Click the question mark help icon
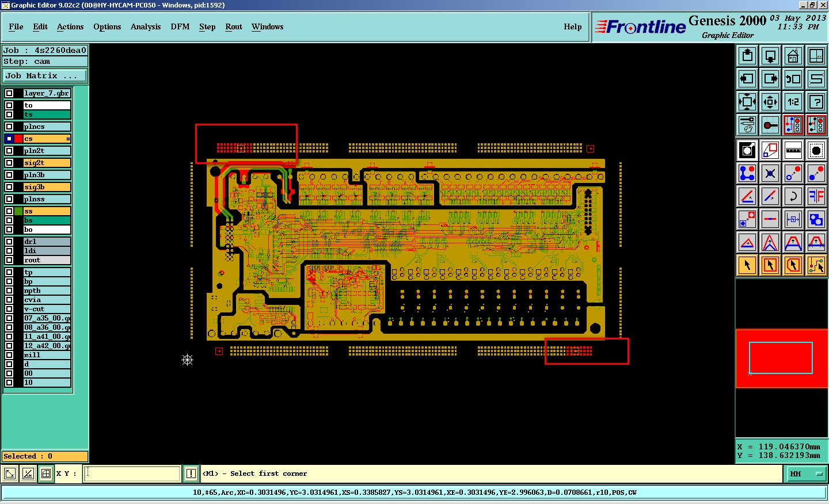The width and height of the screenshot is (829, 504). tap(816, 102)
